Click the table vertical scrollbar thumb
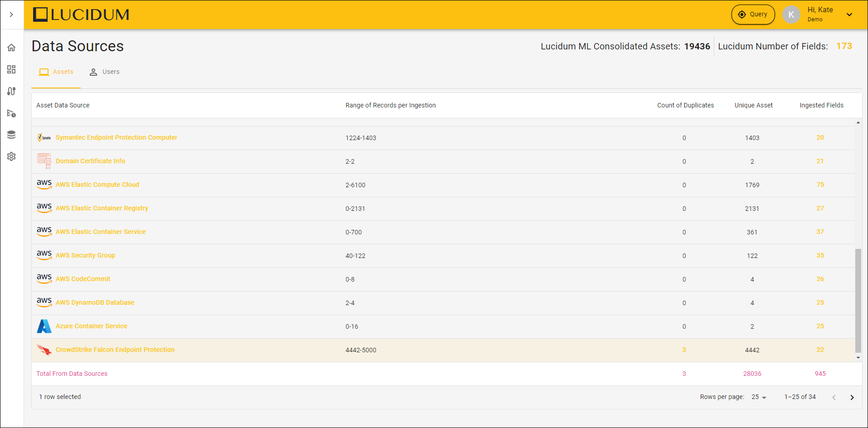Screen dimensions: 868x428 tap(858, 300)
